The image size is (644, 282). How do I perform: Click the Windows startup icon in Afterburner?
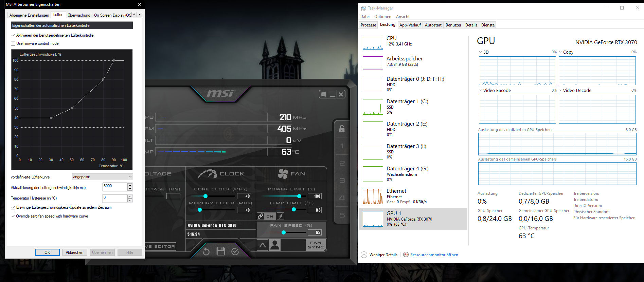tap(323, 94)
